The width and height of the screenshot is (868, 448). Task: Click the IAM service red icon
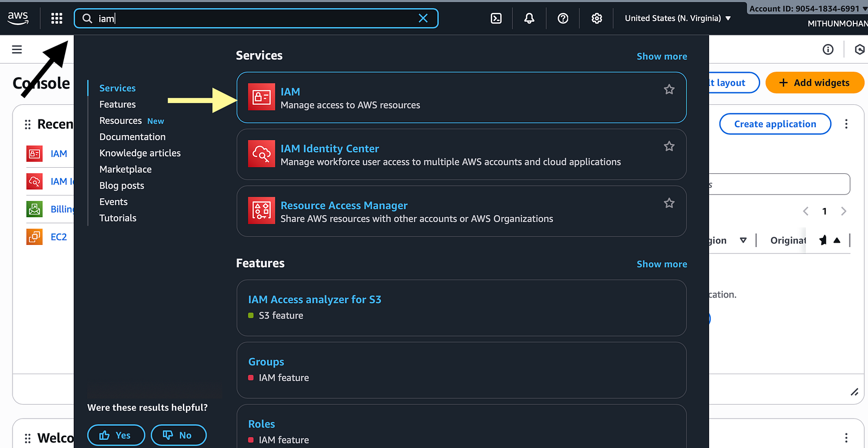(261, 97)
